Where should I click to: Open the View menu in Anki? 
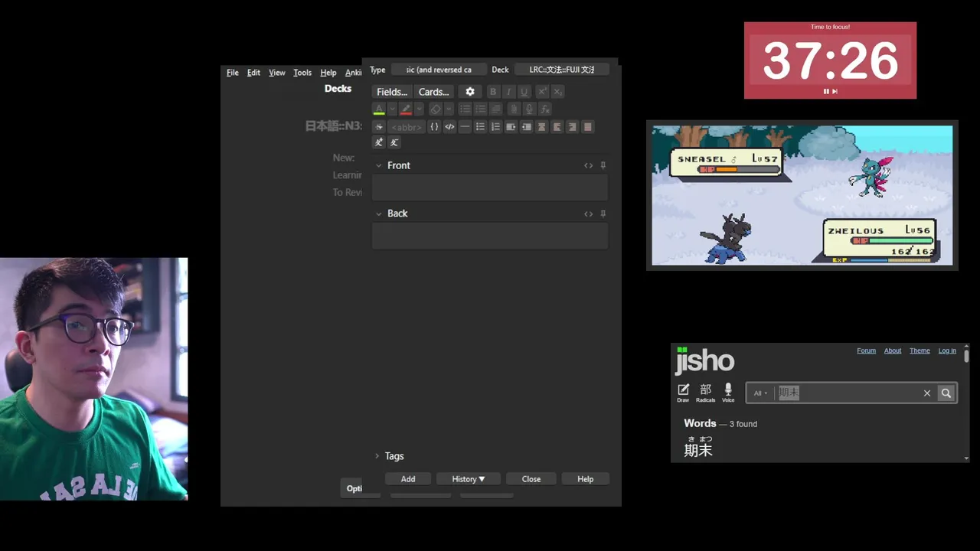277,73
